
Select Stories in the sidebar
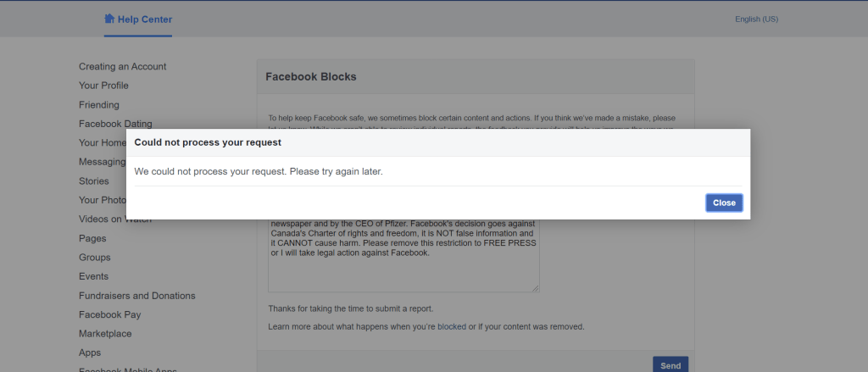(x=93, y=181)
